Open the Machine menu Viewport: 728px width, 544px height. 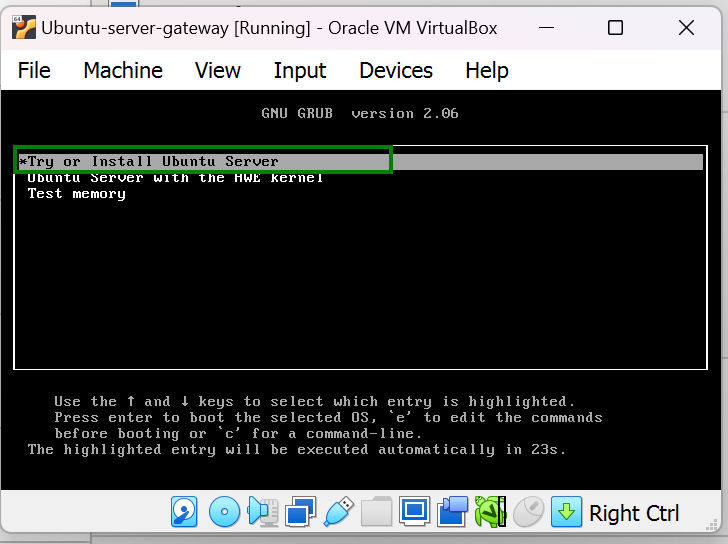pyautogui.click(x=123, y=71)
